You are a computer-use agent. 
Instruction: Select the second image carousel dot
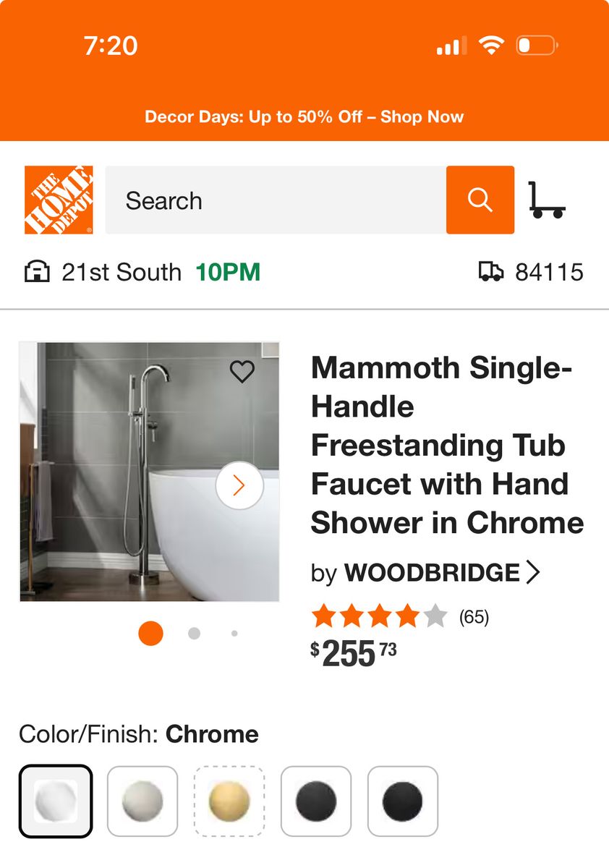coord(194,634)
